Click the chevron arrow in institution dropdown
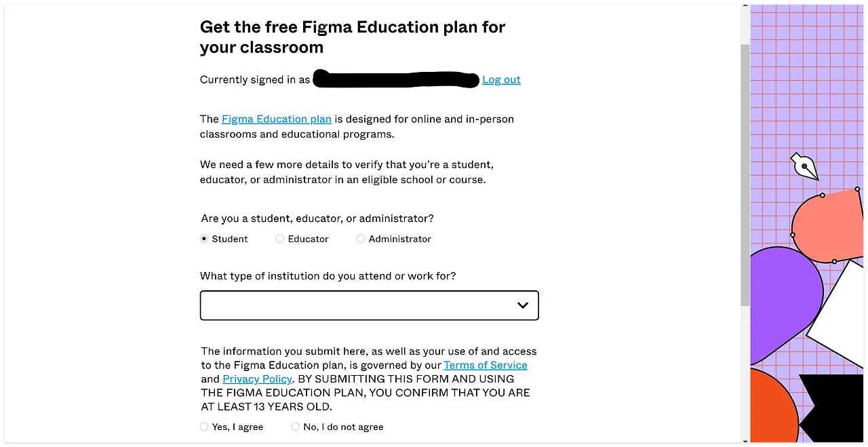Screen dimensions: 868x447 pos(523,305)
